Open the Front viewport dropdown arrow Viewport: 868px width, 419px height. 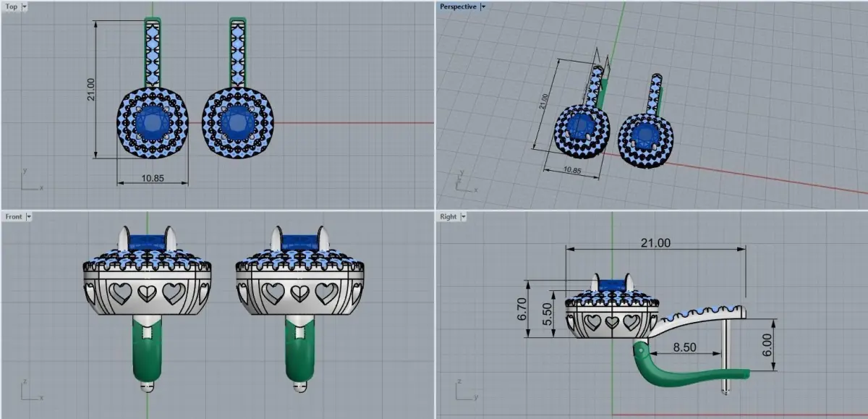click(x=29, y=216)
